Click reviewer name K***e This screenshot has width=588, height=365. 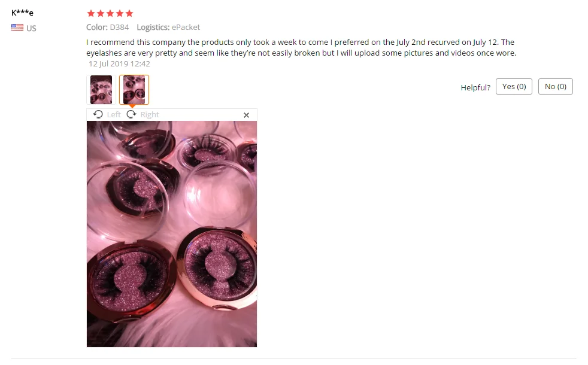pos(23,13)
